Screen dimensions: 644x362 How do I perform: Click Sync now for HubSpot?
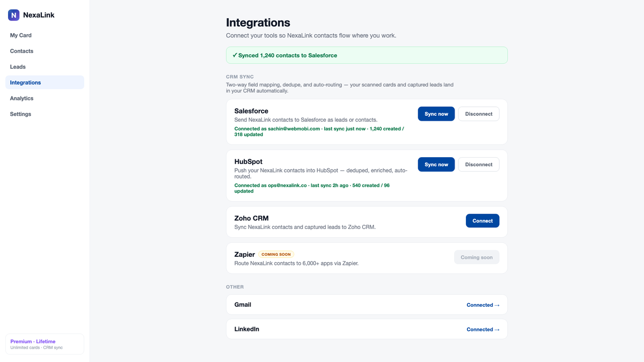coord(436,165)
